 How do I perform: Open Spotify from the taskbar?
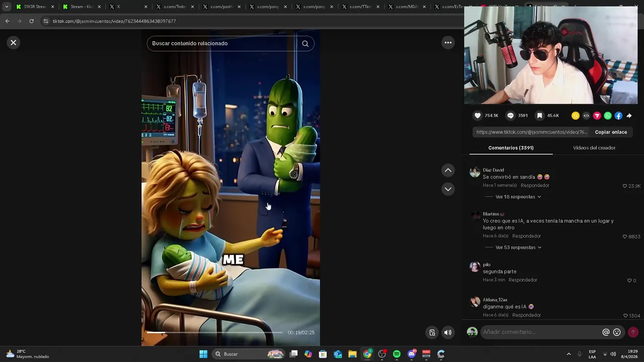(397, 354)
